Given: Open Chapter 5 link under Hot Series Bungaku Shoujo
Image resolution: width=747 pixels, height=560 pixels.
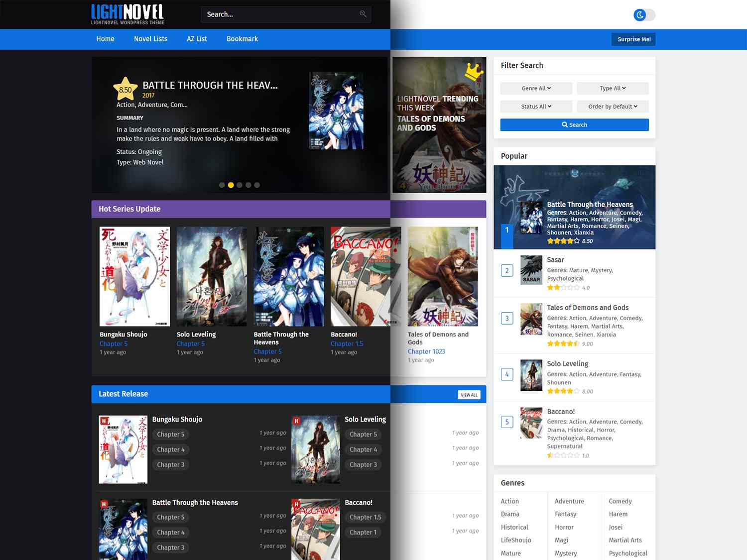Looking at the screenshot, I should coord(114,344).
